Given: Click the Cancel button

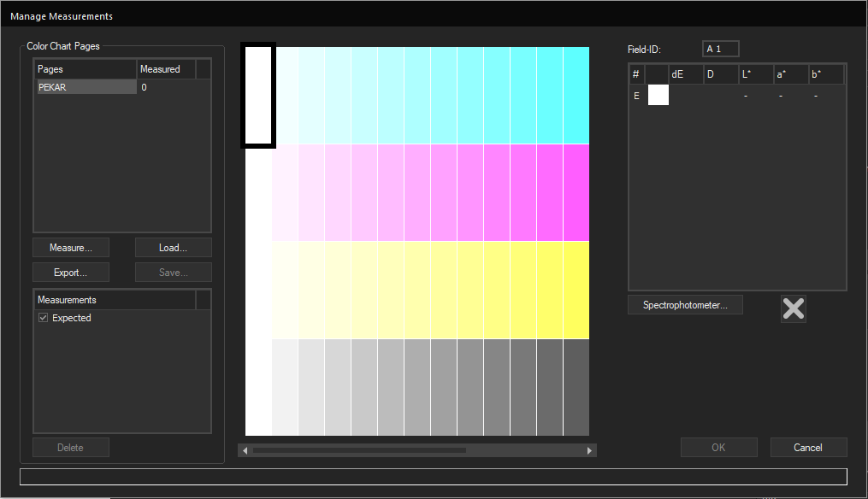Looking at the screenshot, I should 808,448.
